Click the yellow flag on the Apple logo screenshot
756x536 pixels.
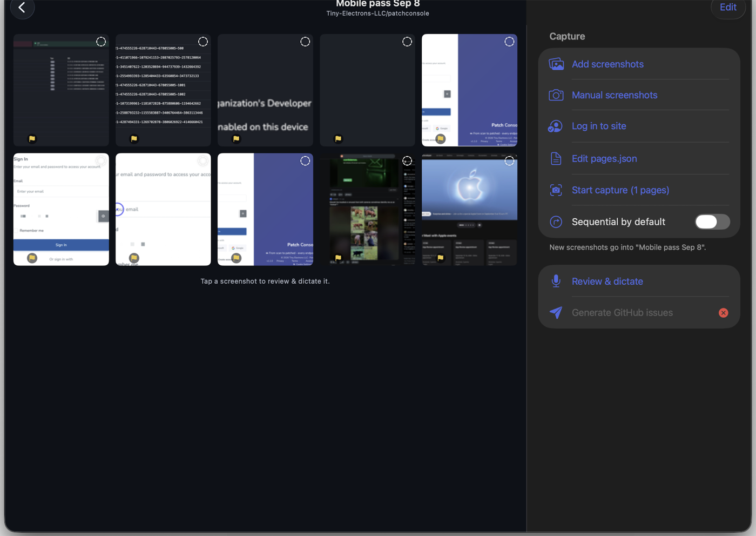[440, 258]
